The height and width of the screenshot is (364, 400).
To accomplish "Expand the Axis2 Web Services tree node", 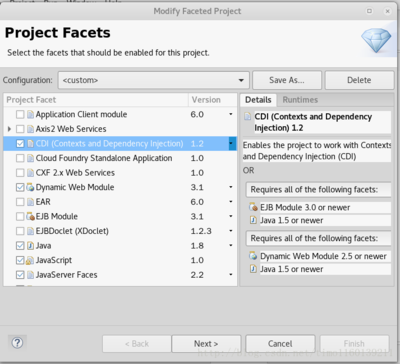I will (9, 129).
